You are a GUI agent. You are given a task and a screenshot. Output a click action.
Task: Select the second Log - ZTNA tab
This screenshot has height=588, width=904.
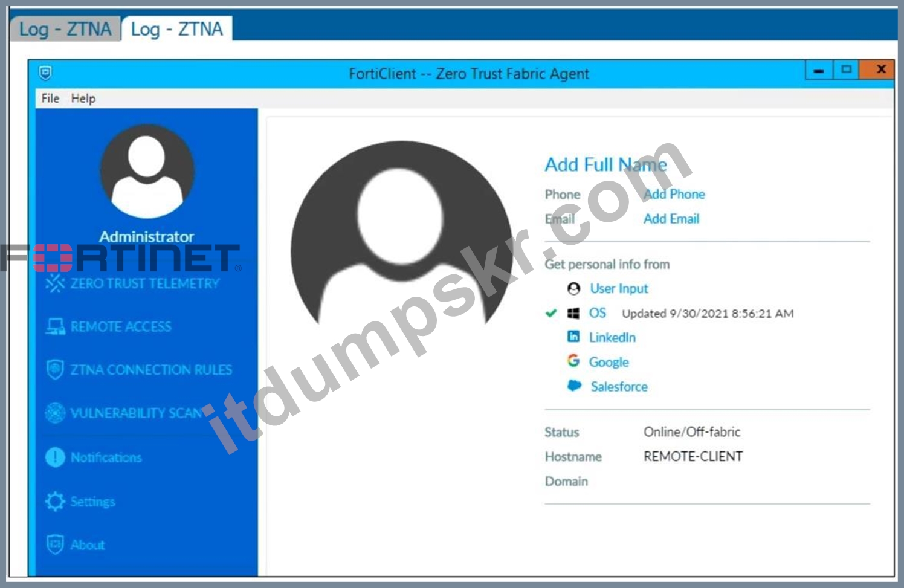coord(177,29)
